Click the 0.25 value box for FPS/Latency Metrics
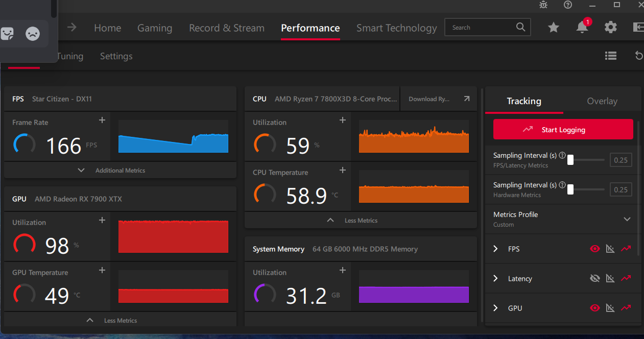Image resolution: width=644 pixels, height=339 pixels. (621, 160)
